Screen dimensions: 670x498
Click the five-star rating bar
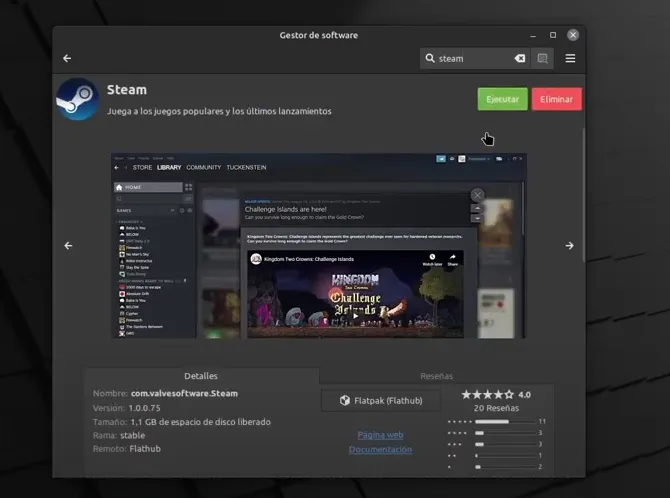505,421
